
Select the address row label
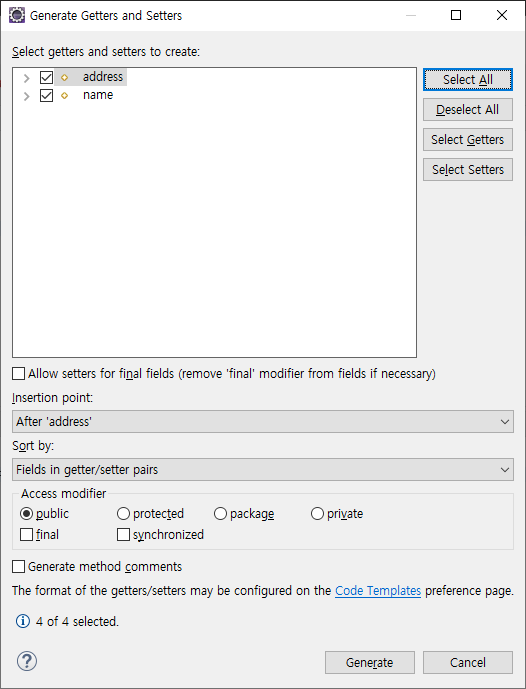pos(103,77)
